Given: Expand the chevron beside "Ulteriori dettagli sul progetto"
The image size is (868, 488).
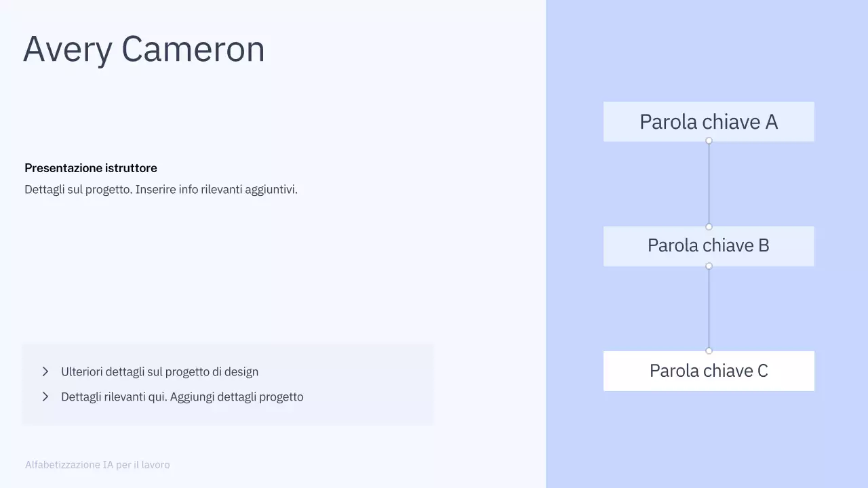Looking at the screenshot, I should coord(45,371).
